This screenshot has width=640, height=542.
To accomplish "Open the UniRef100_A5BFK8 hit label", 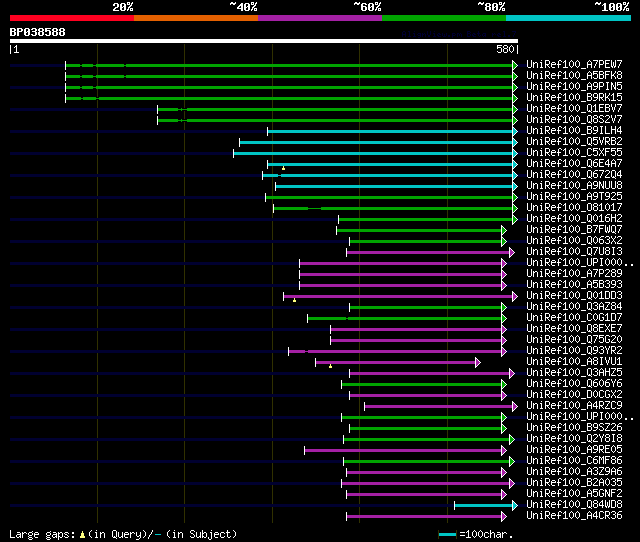I will (x=574, y=76).
